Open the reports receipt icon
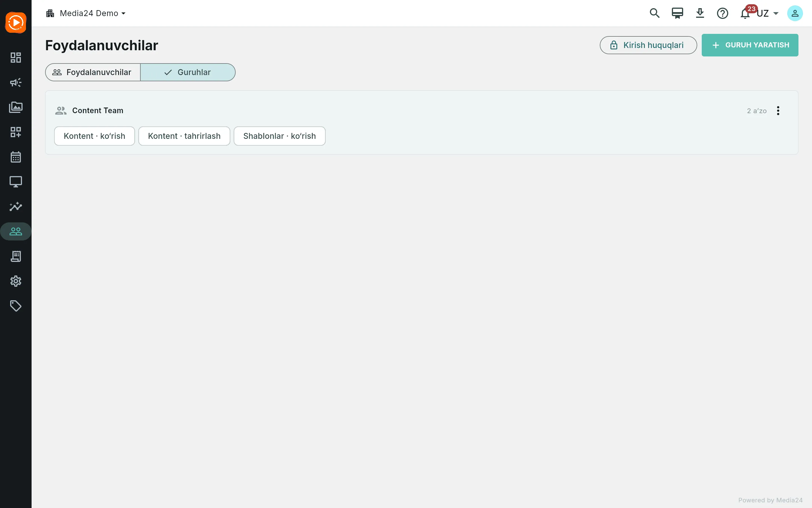This screenshot has height=508, width=812. (16, 256)
